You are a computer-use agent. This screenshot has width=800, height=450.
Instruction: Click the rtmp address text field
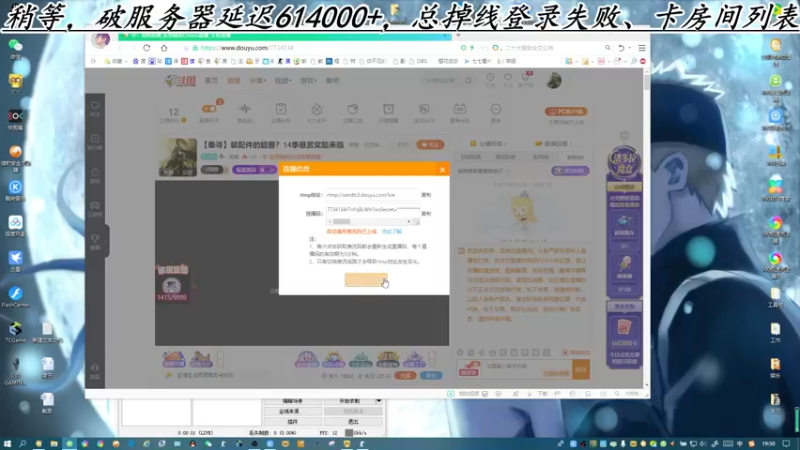click(372, 195)
